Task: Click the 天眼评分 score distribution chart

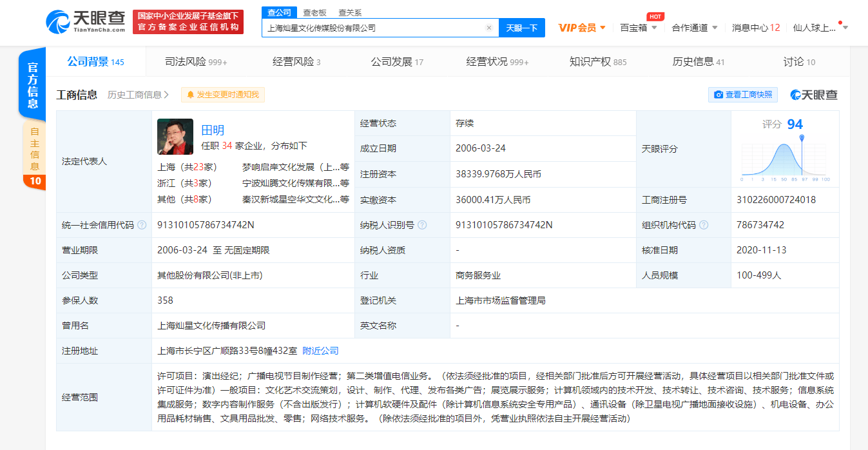Action: click(x=785, y=158)
